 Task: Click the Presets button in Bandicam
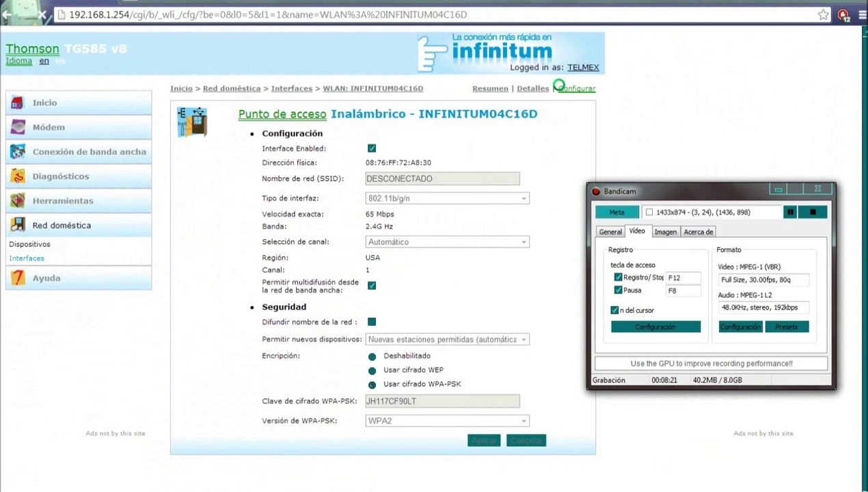tap(787, 327)
